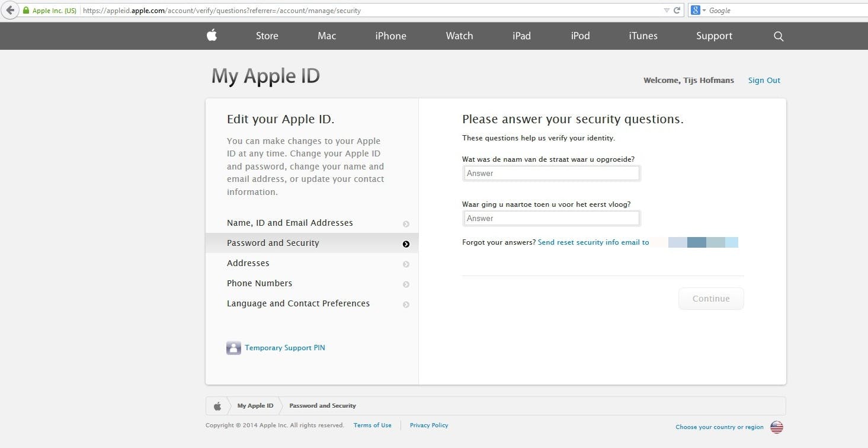Open the iPhone menu item

(390, 36)
